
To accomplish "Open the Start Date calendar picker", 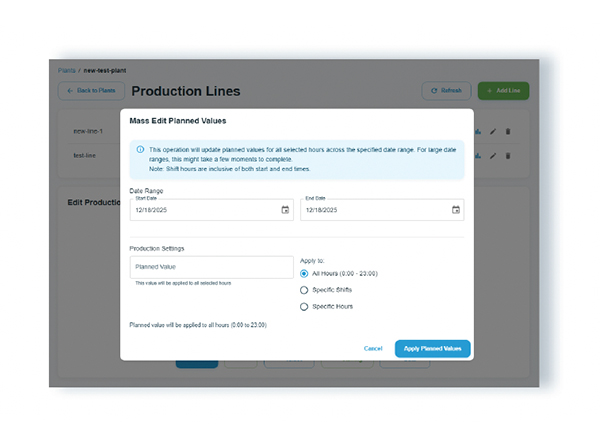I will [285, 210].
